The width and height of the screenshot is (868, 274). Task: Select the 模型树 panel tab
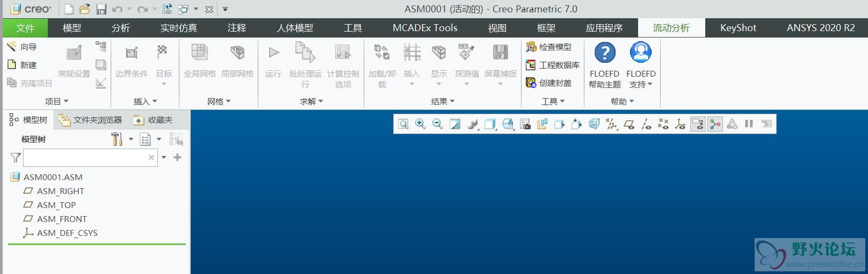point(28,120)
